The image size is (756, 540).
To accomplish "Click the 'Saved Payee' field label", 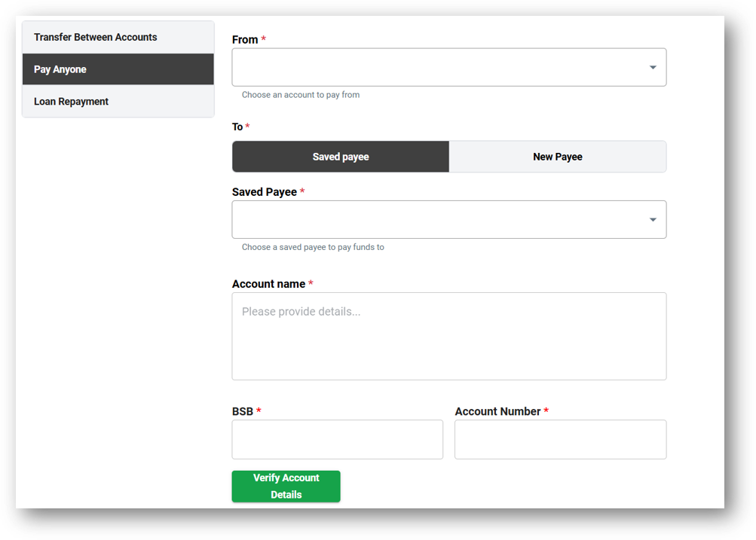I will (265, 192).
